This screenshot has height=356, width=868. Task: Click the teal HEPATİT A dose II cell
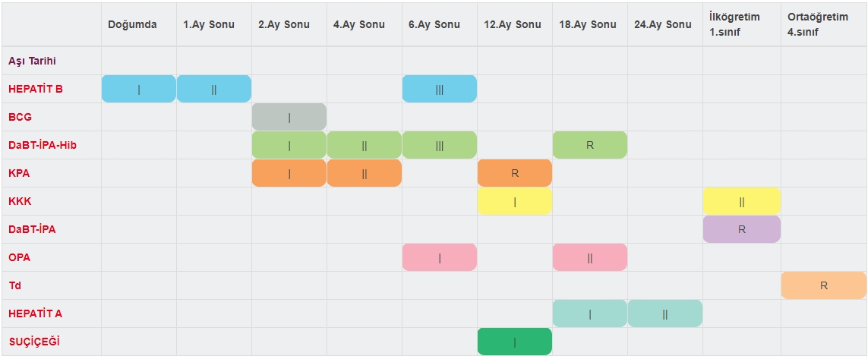pyautogui.click(x=665, y=313)
